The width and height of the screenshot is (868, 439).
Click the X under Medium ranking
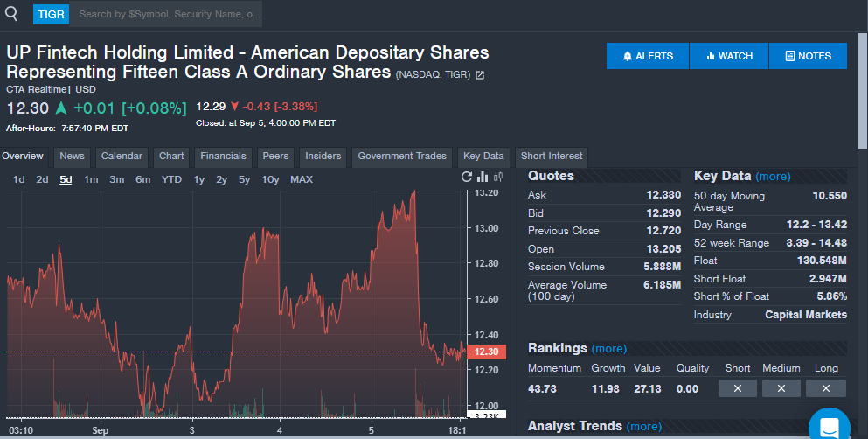(x=781, y=388)
